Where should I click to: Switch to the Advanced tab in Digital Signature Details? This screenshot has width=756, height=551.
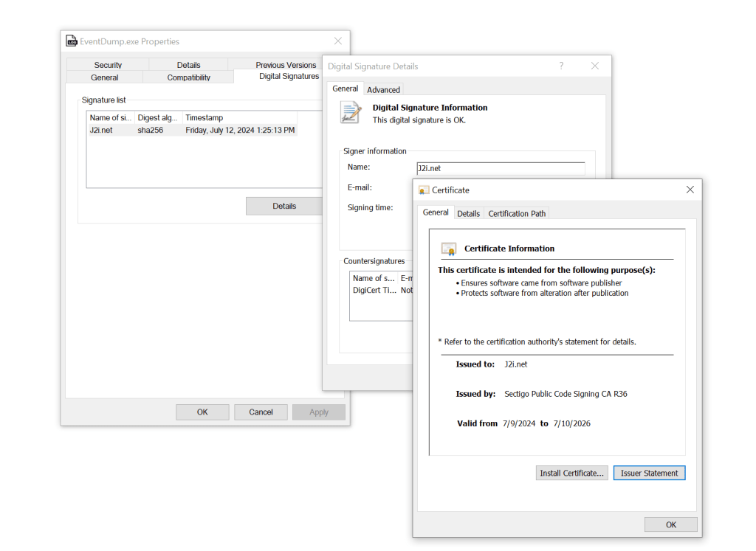pos(383,89)
